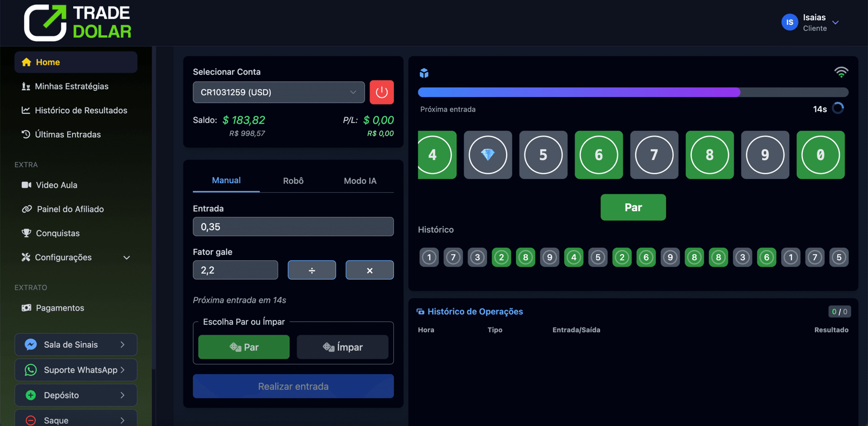
Task: Open Video Aula from the sidebar
Action: (56, 185)
